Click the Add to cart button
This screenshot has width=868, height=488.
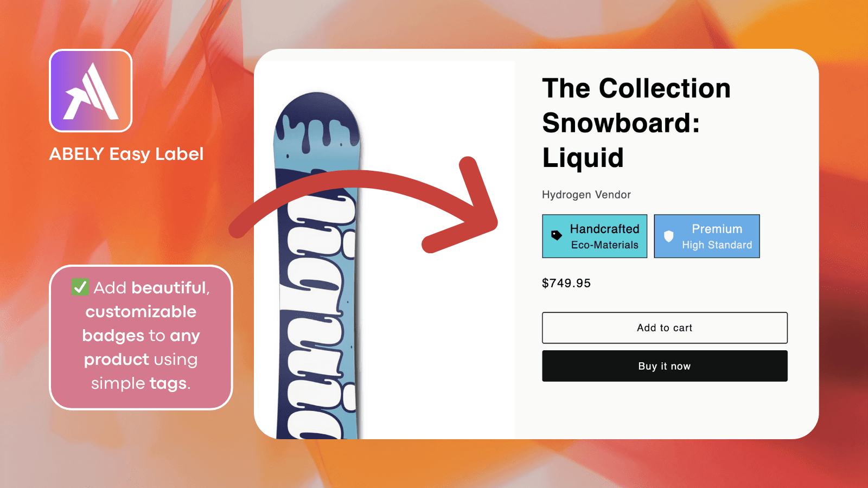pyautogui.click(x=664, y=328)
